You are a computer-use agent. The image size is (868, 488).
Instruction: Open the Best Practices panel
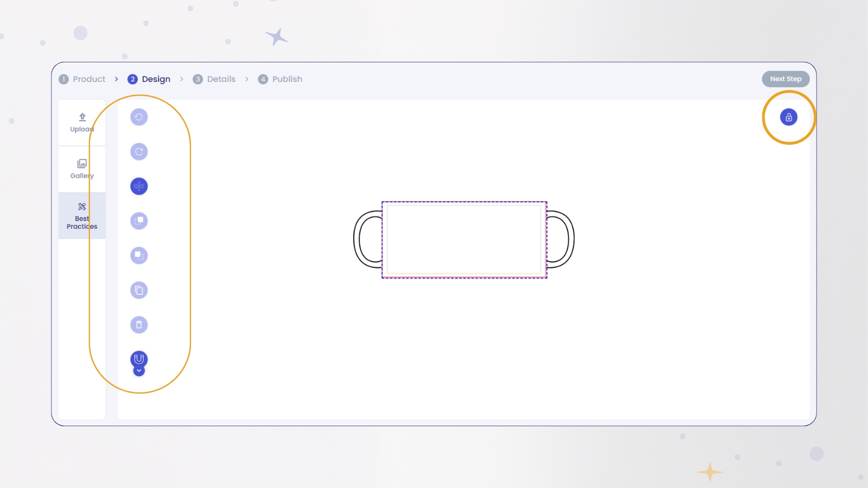tap(82, 216)
